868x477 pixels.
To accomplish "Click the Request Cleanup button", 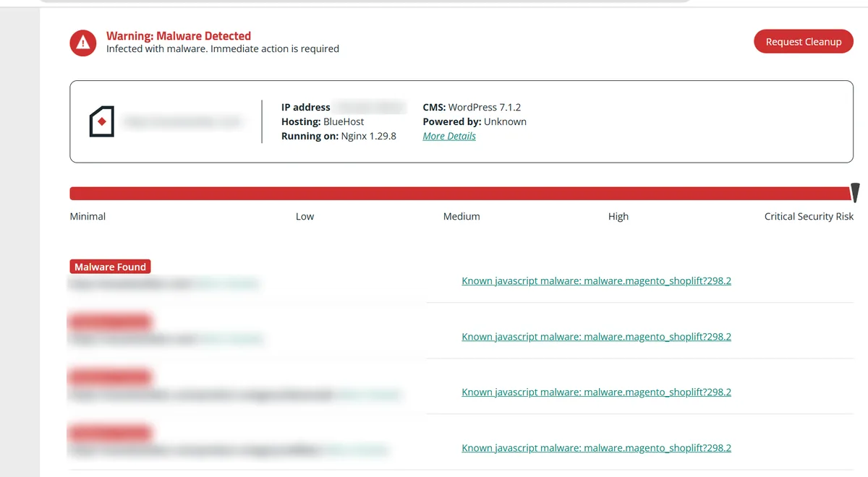I will 804,41.
